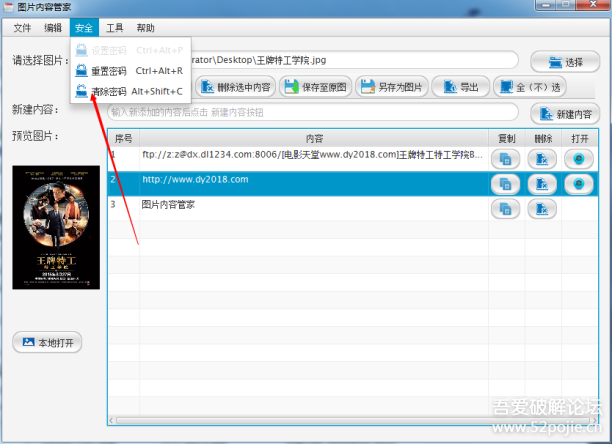The image size is (612, 444).
Task: Choose 清除密码 from the menu
Action: point(130,91)
